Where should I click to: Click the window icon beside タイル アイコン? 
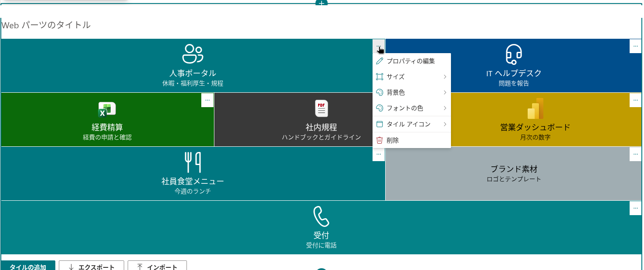pos(380,124)
